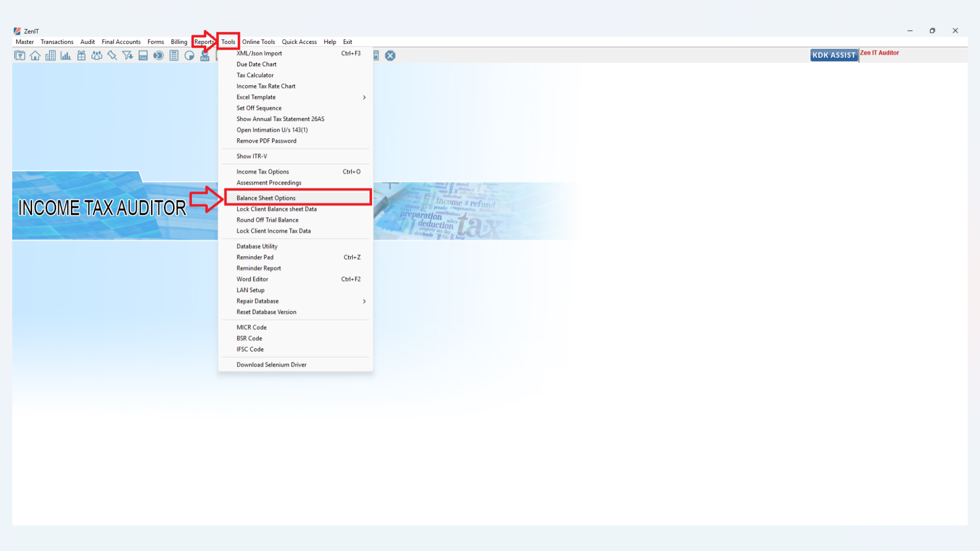
Task: Click the house icon in toolbar
Action: [35, 56]
